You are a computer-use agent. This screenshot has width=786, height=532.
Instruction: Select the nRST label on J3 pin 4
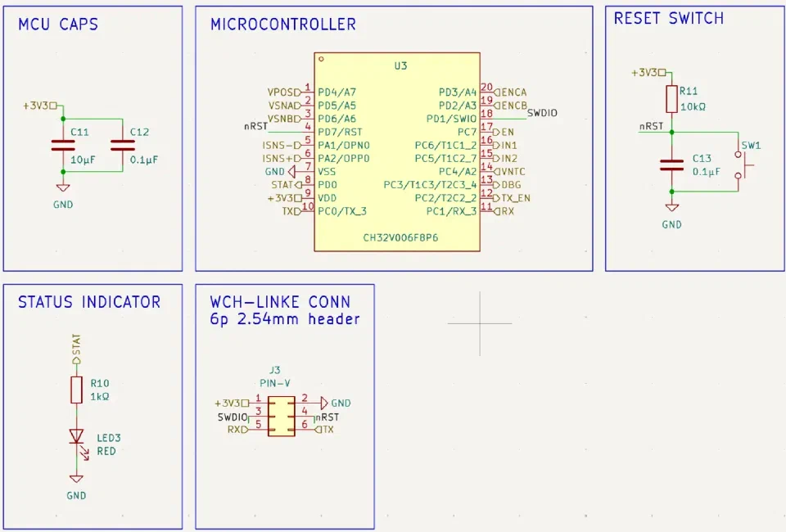[x=327, y=417]
